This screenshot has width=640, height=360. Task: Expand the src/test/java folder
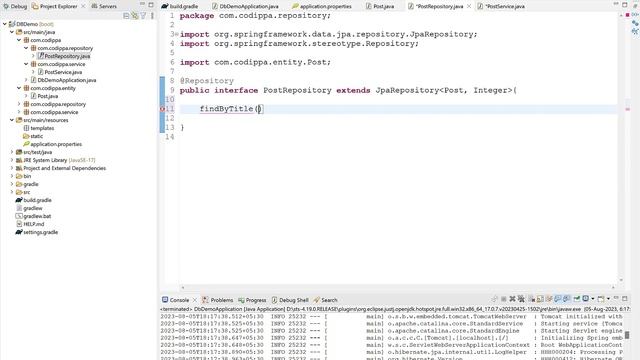click(x=12, y=152)
